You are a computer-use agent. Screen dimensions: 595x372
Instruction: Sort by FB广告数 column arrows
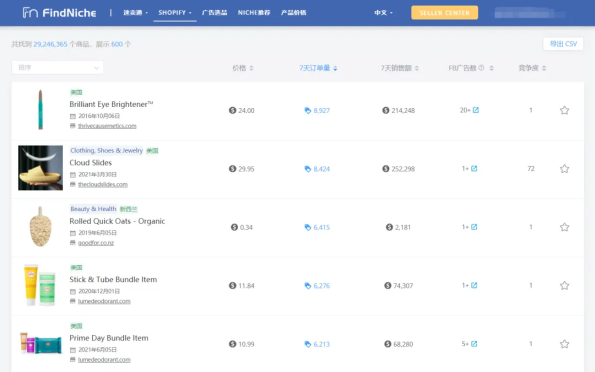491,68
